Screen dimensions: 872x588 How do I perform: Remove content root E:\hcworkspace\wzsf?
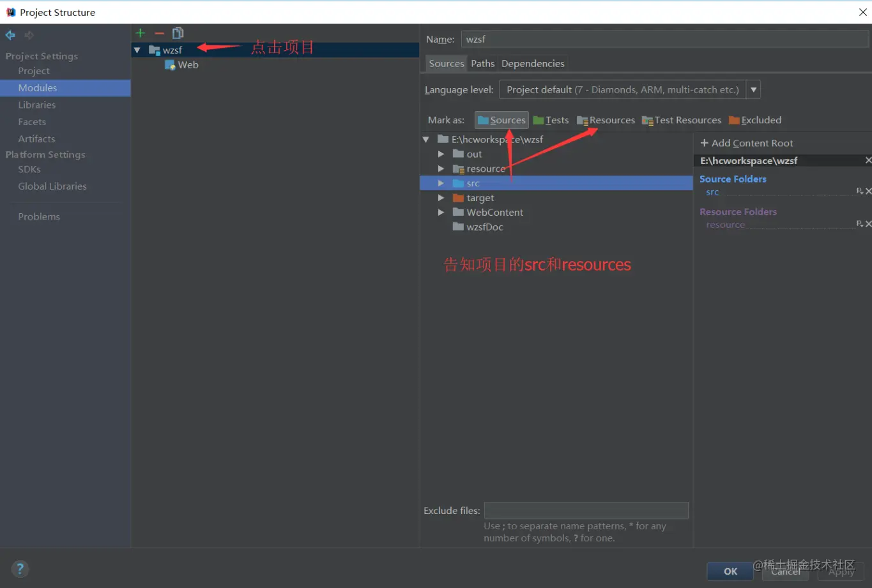pos(868,160)
